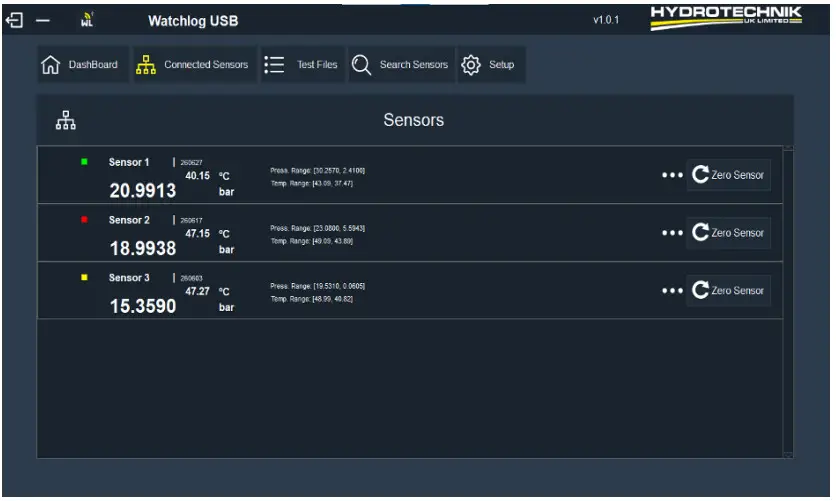Select the Sensor 3 label
Image resolution: width=836 pixels, height=501 pixels.
[129, 278]
